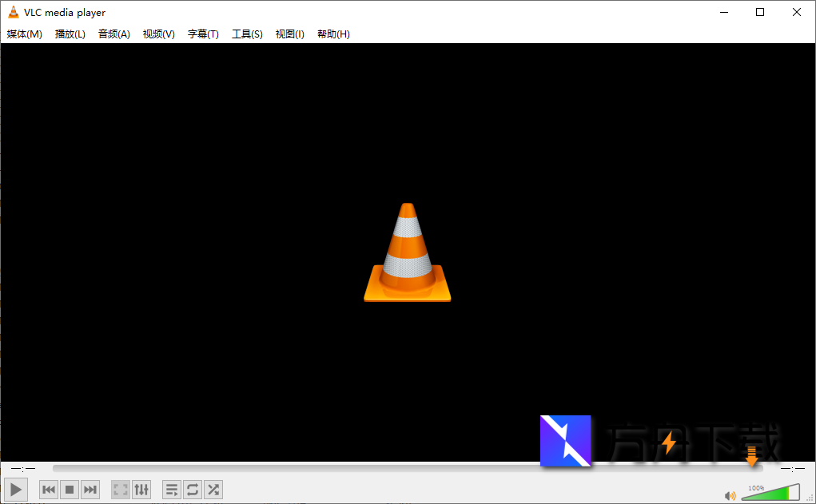The image size is (816, 504).
Task: Click the playback seek bar
Action: tap(400, 469)
